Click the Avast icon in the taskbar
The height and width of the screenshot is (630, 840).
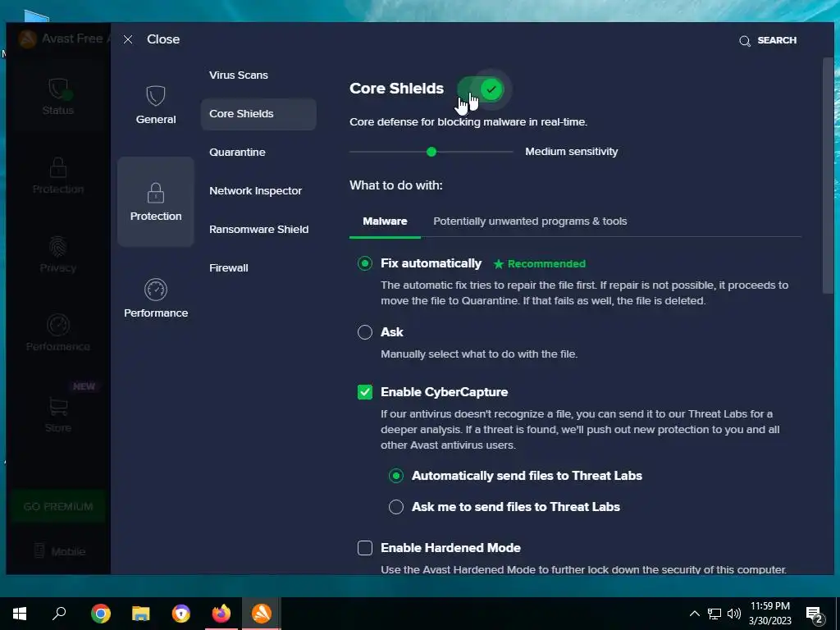point(262,614)
